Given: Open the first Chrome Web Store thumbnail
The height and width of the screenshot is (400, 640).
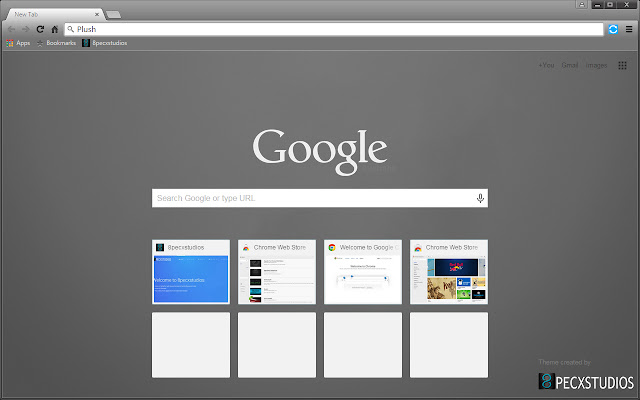Looking at the screenshot, I should pyautogui.click(x=277, y=272).
